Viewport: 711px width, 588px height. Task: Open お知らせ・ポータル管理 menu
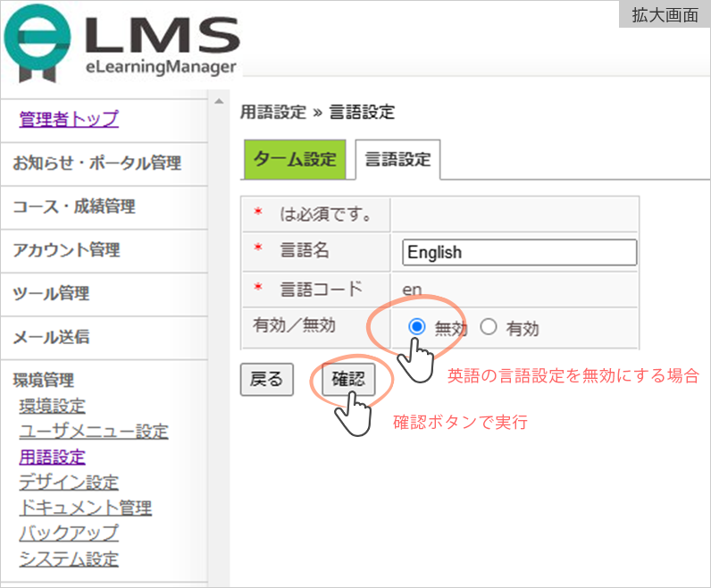[97, 163]
